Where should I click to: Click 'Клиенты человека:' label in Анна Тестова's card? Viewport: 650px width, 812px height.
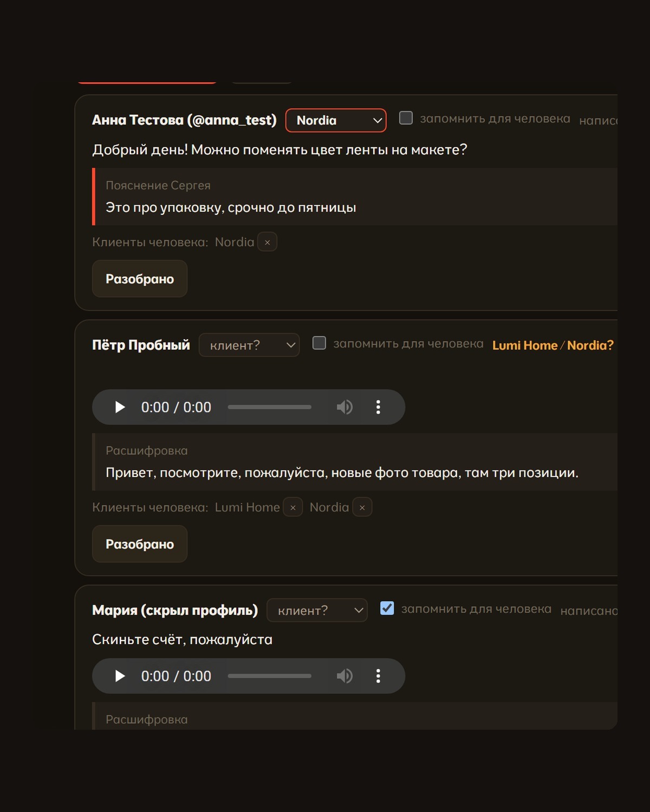coord(150,242)
